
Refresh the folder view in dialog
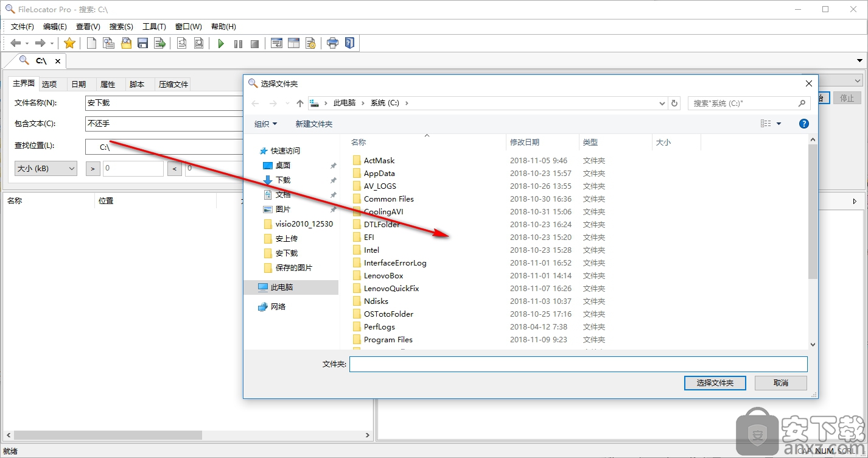tap(674, 104)
